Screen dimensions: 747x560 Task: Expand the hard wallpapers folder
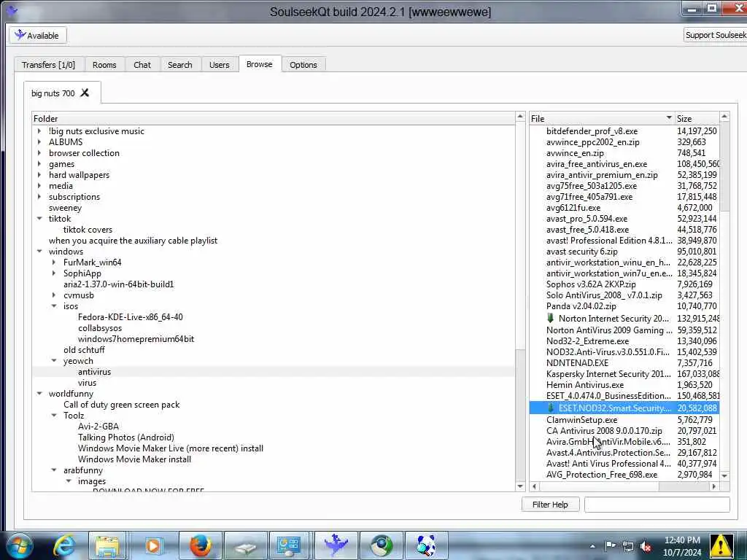click(39, 175)
